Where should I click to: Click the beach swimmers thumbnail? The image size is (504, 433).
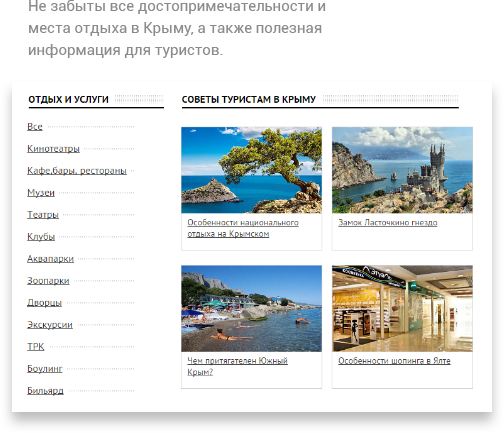pos(251,308)
